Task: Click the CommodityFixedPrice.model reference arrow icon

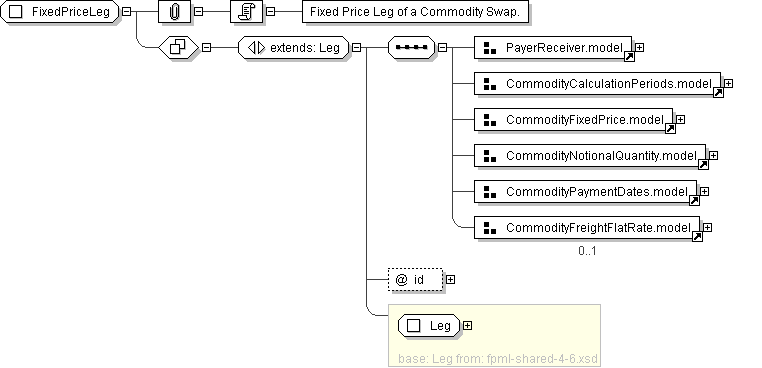Action: click(670, 128)
